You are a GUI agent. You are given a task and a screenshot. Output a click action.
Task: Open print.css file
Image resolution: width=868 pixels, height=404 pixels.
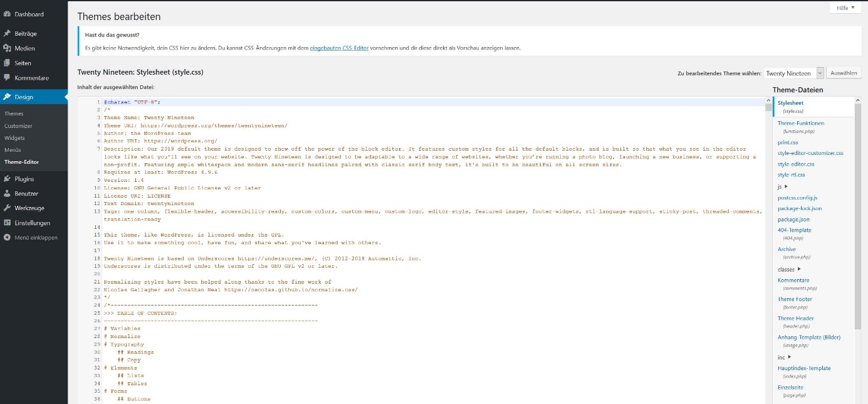point(788,142)
